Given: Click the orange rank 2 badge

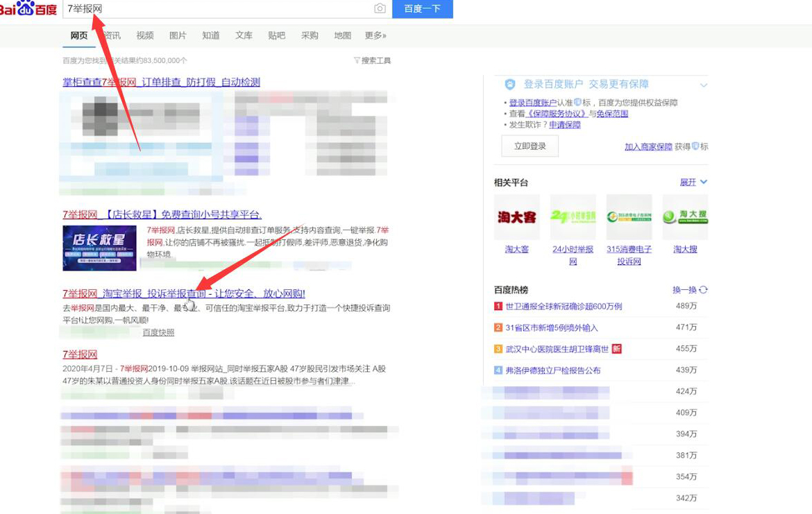Looking at the screenshot, I should pos(498,327).
